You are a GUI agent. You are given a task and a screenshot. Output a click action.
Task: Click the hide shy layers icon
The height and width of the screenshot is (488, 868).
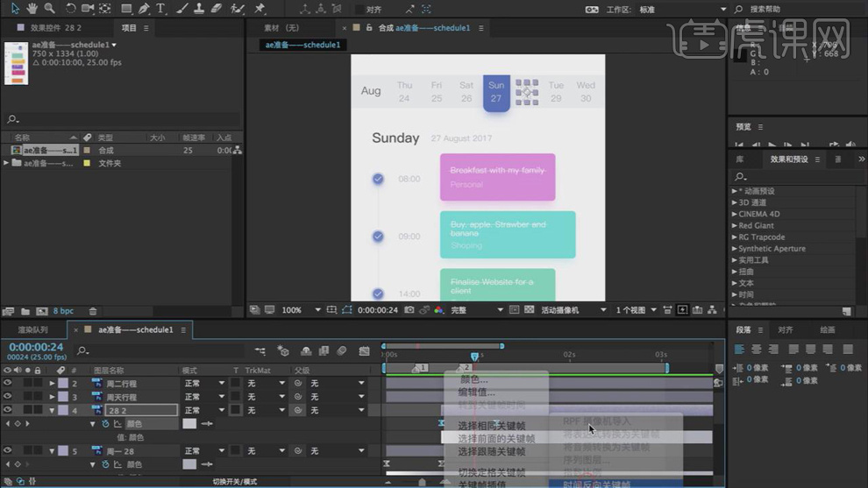coord(306,350)
